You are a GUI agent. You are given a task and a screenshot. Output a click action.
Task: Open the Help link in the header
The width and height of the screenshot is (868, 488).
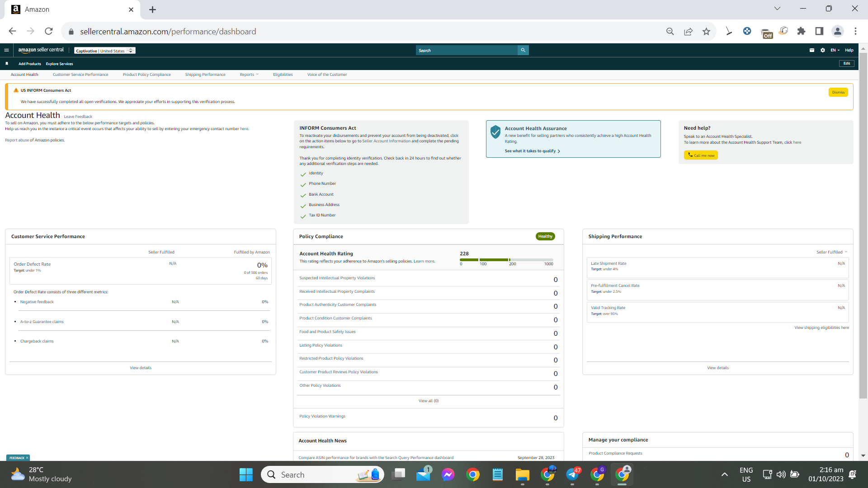click(x=849, y=50)
